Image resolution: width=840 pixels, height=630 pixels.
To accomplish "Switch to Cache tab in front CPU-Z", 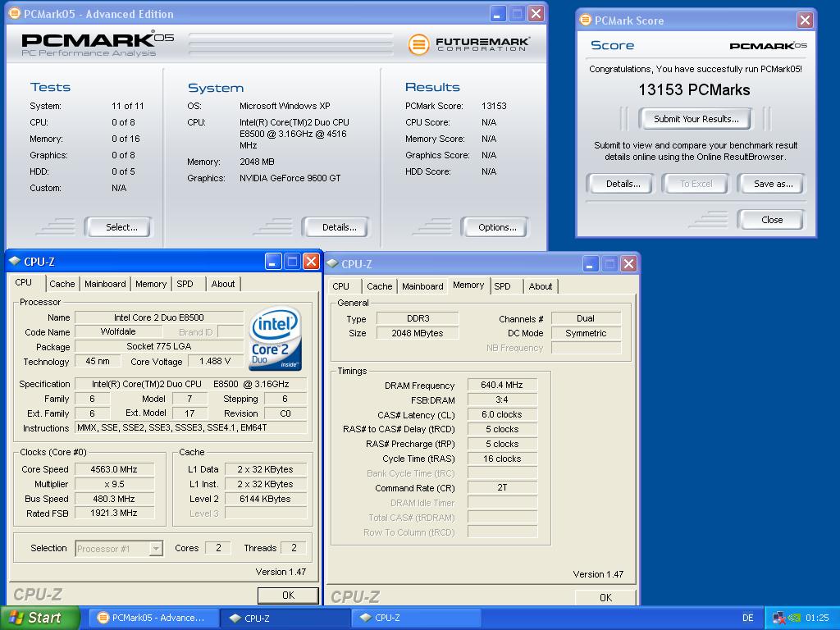I will (x=62, y=284).
